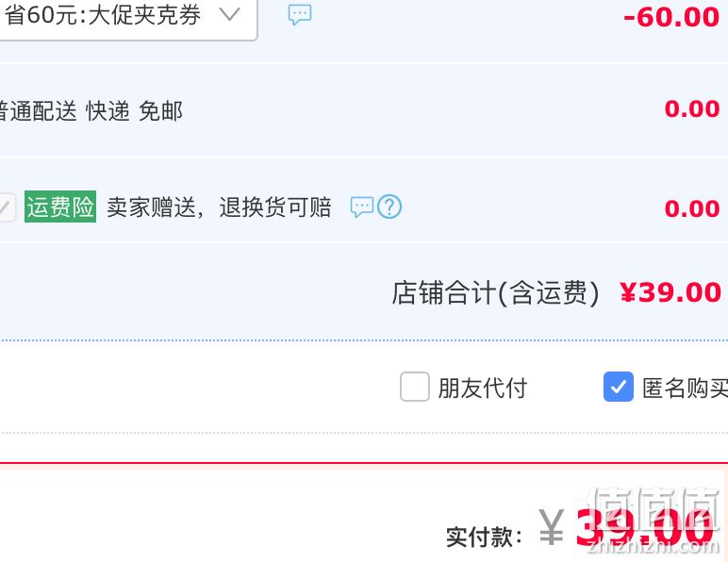The height and width of the screenshot is (562, 728).
Task: Click the 店铺合计(含运费) label
Action: coord(496,293)
